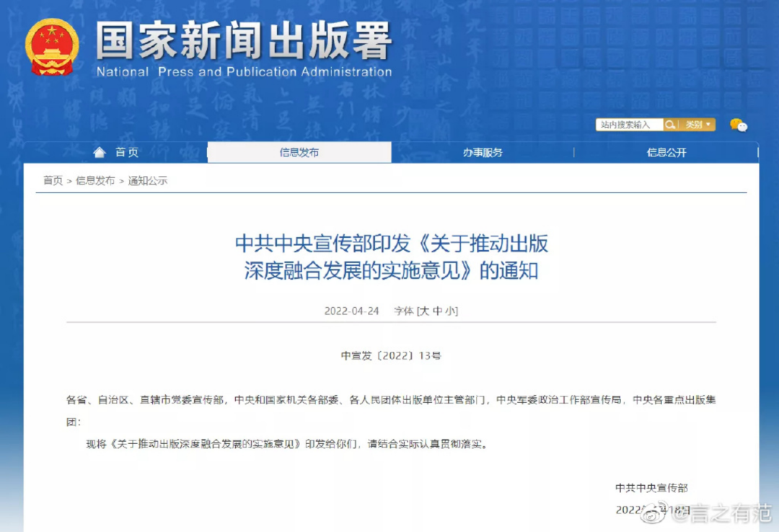Viewport: 779px width, 532px height.
Task: Open the notice title about 出版深度融合发展
Action: (x=392, y=258)
